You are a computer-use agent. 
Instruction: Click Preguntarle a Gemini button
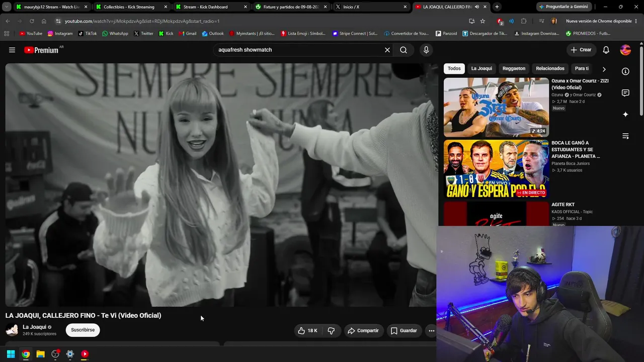(x=563, y=7)
